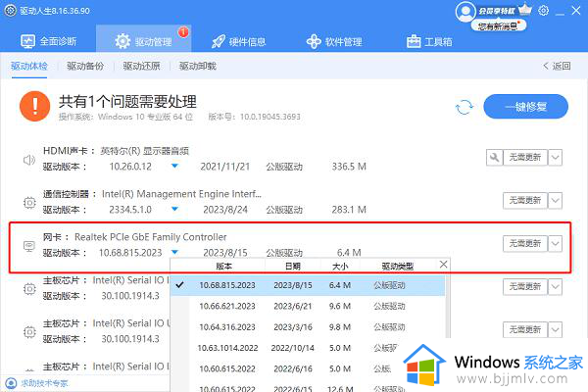Click the 求助技术专家 support icon
The image size is (588, 392).
[11, 383]
